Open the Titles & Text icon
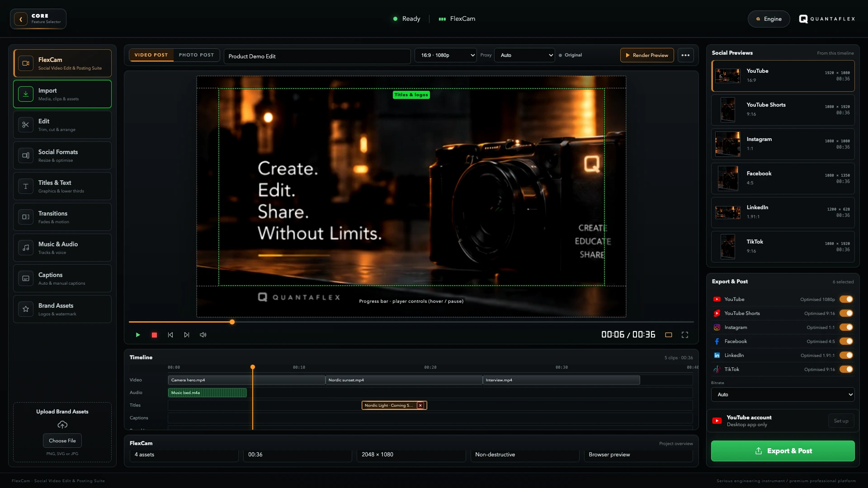 (26, 186)
